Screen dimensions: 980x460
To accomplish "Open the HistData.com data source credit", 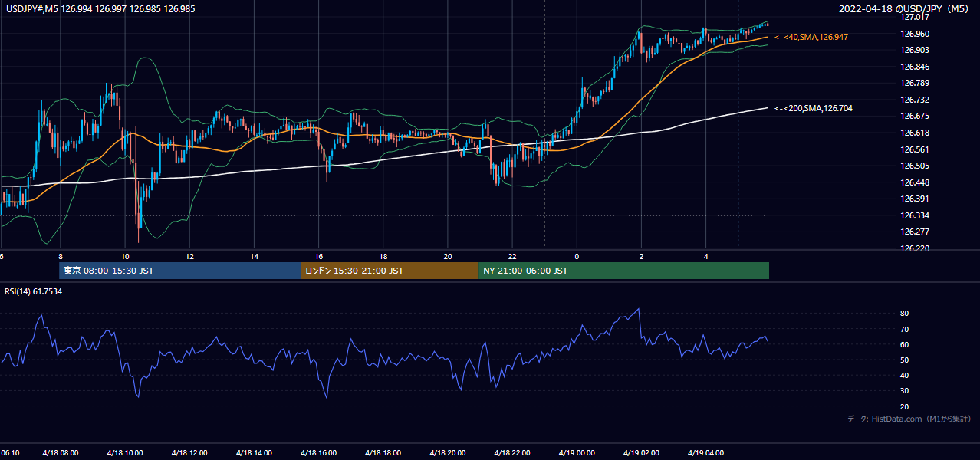I will [909, 419].
